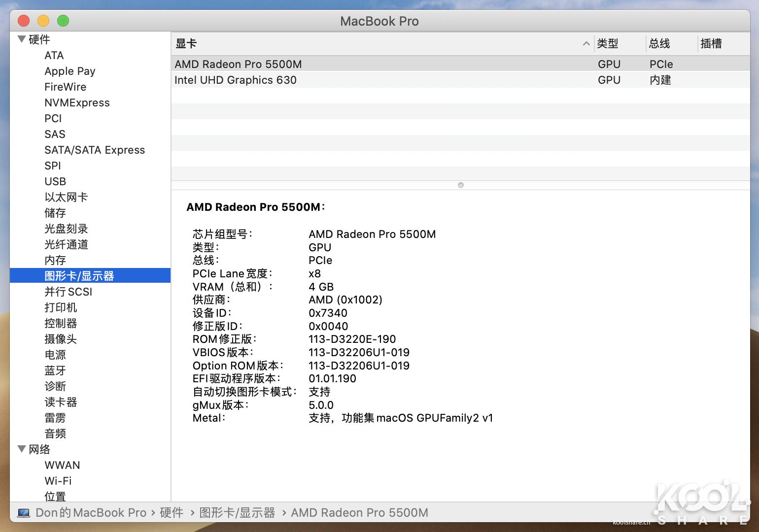Click the computer icon in the breadcrumb bar
759x532 pixels.
(23, 512)
